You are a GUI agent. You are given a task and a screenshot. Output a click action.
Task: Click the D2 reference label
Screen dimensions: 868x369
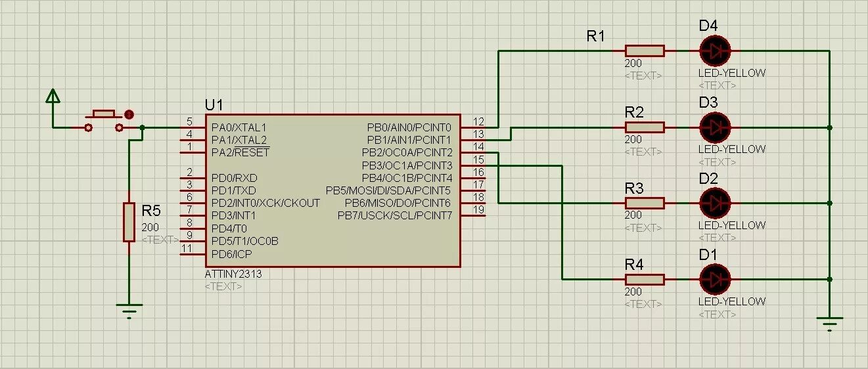[x=708, y=179]
